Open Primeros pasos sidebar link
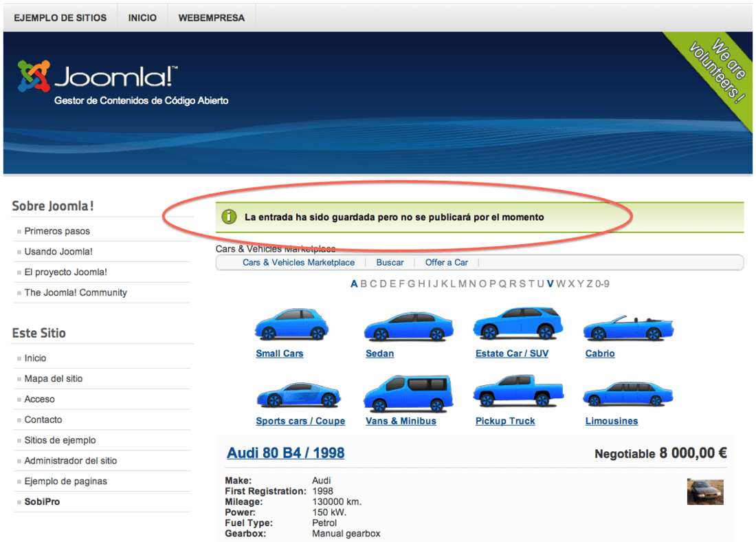Screen dimensions: 756x542 click(57, 231)
